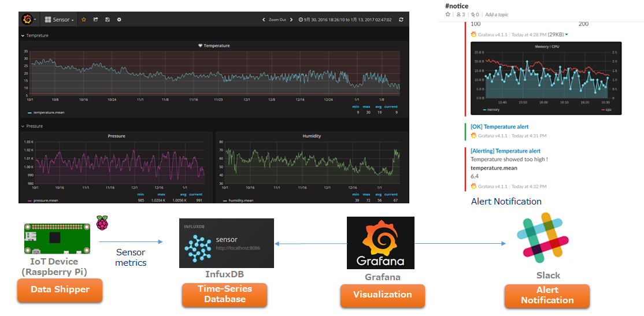Click the Today at 4:32 PM timestamp
The width and height of the screenshot is (644, 316).
click(529, 187)
